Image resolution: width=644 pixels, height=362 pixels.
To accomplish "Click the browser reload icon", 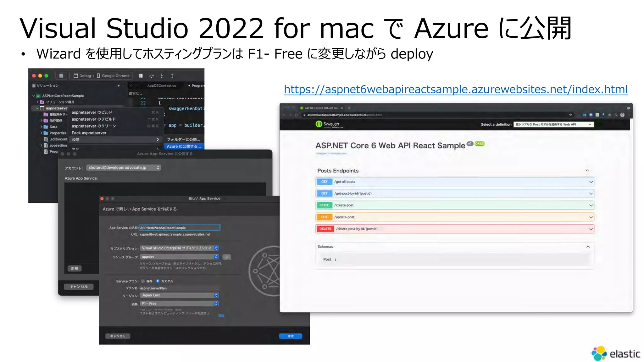I will point(297,115).
